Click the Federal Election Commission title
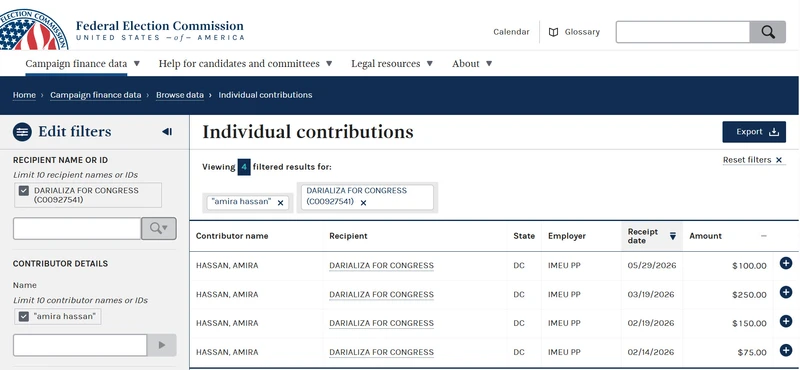The height and width of the screenshot is (370, 800). click(160, 26)
